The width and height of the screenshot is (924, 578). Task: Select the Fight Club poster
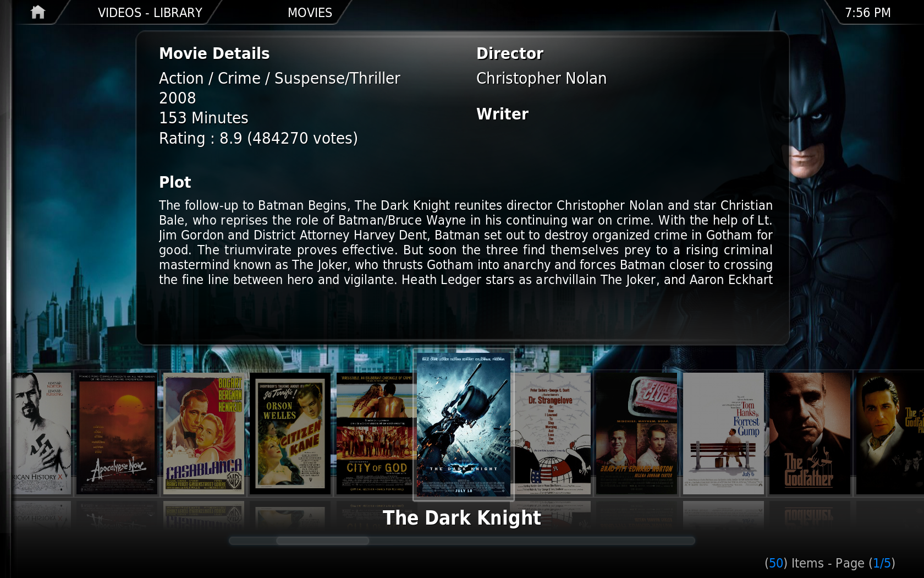click(637, 433)
